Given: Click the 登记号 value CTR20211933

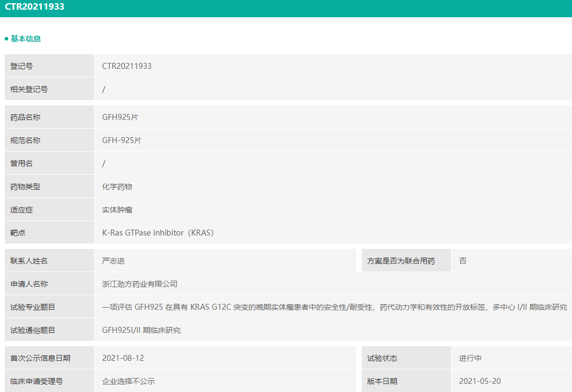Looking at the screenshot, I should click(x=127, y=66).
